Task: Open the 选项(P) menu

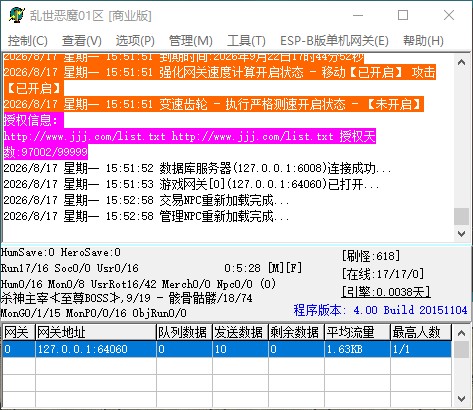Action: [x=135, y=41]
